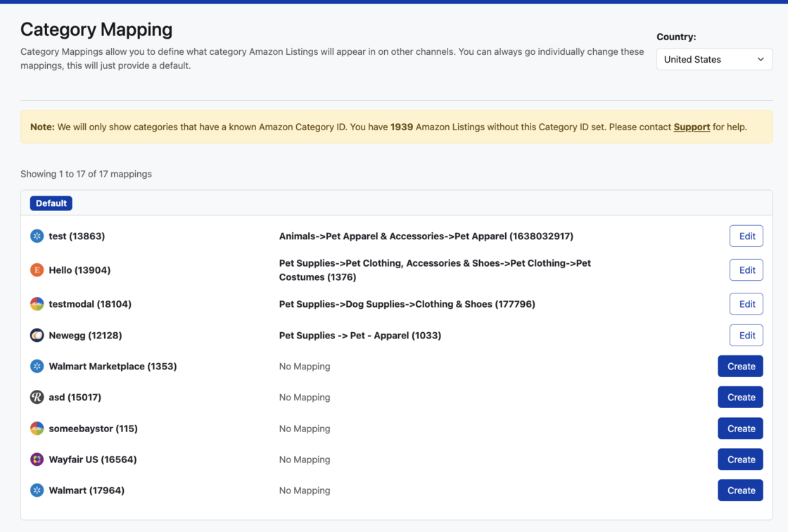Screen dimensions: 788x532
Task: Click No Mapping text in Wayfair US row
Action: [x=305, y=459]
